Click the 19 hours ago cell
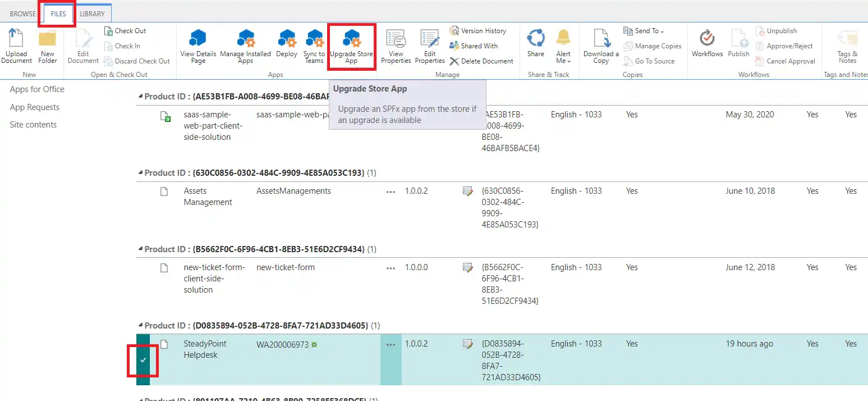This screenshot has height=401, width=868. (749, 344)
